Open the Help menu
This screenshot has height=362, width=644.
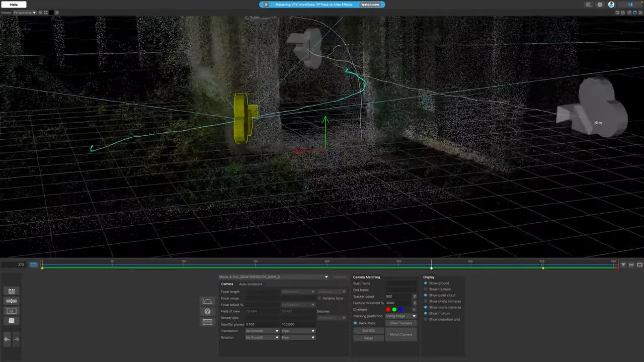(x=14, y=5)
